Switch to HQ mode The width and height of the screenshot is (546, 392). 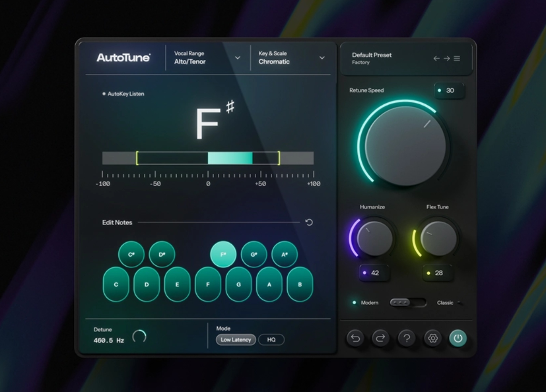pyautogui.click(x=271, y=339)
